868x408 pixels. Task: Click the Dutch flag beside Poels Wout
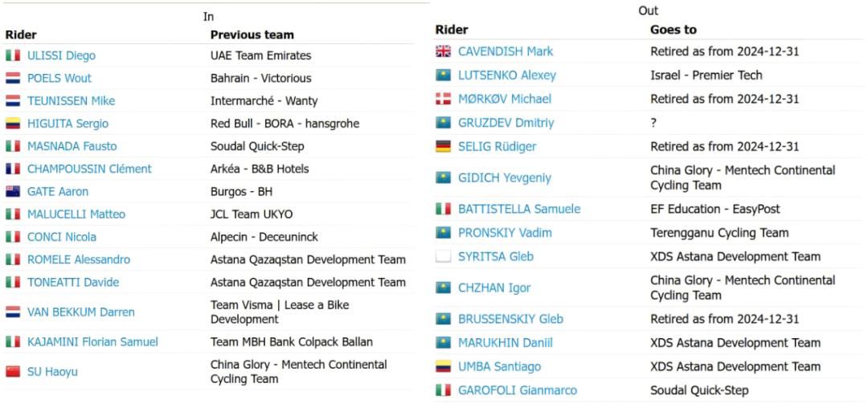point(13,79)
